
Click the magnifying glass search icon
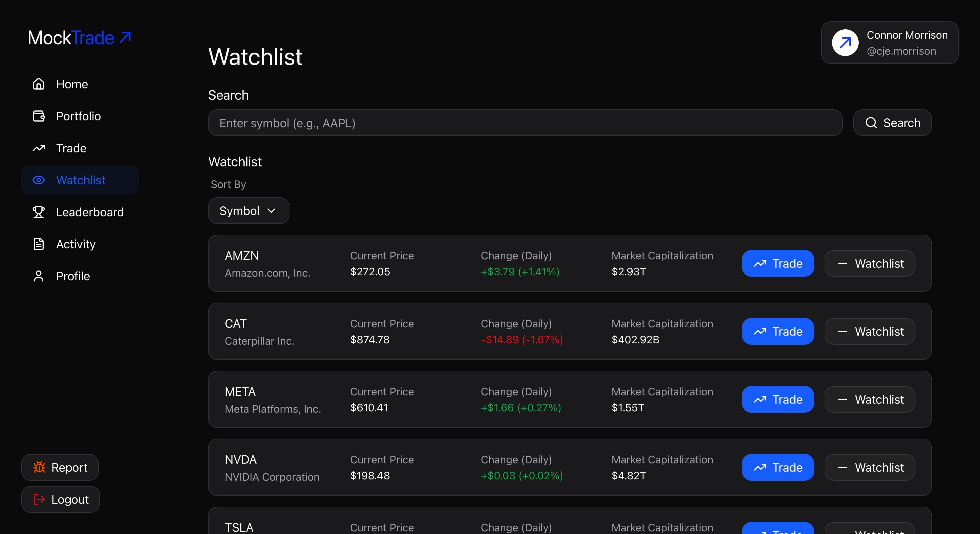coord(871,123)
